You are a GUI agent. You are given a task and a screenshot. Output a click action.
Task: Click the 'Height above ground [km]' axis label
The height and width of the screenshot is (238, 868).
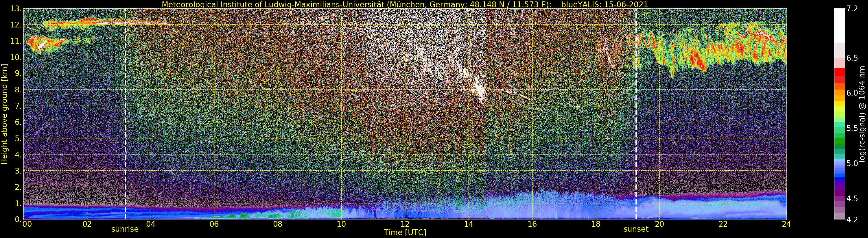pyautogui.click(x=4, y=114)
